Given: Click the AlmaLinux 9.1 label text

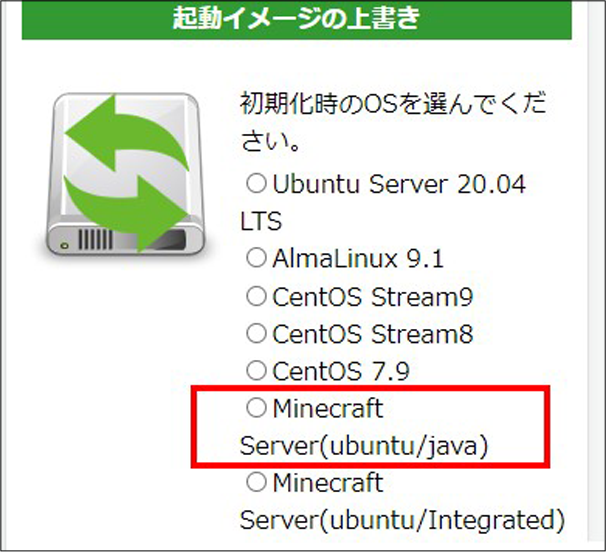Looking at the screenshot, I should pos(358,259).
